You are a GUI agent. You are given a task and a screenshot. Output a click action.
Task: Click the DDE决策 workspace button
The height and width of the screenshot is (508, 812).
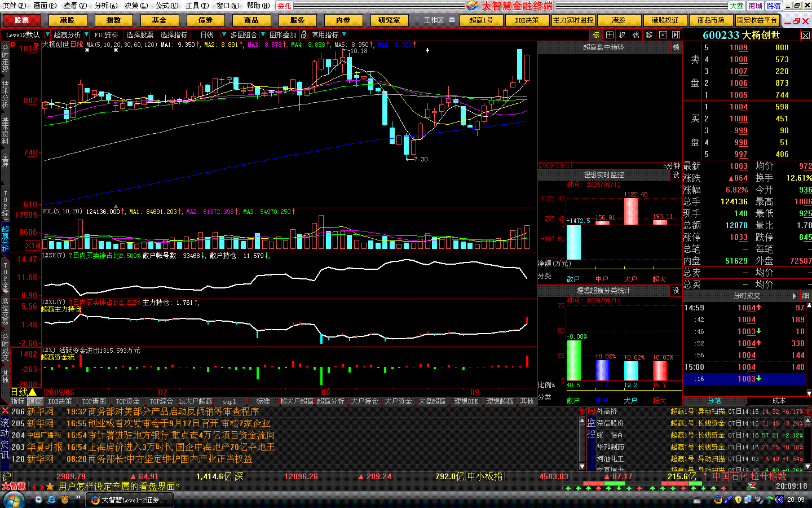coord(527,20)
